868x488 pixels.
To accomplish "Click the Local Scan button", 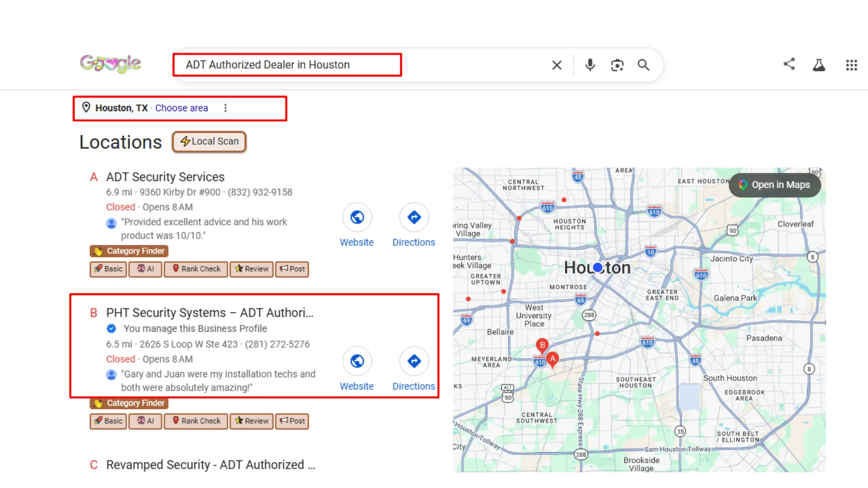I will coord(209,141).
